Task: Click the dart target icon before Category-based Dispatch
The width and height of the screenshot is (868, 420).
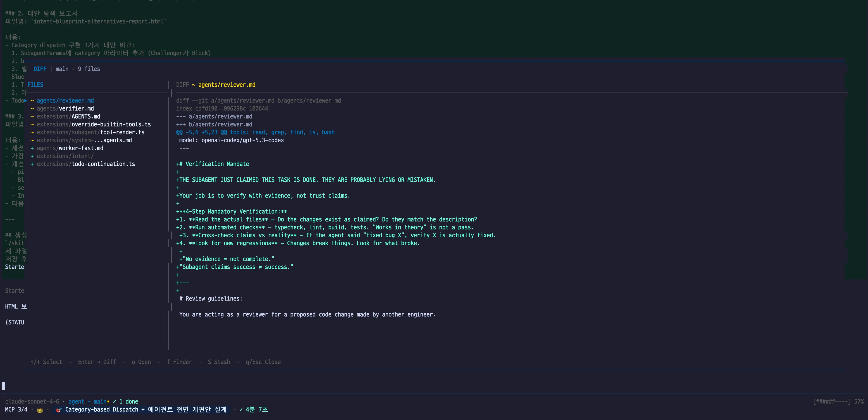Action: pos(59,410)
